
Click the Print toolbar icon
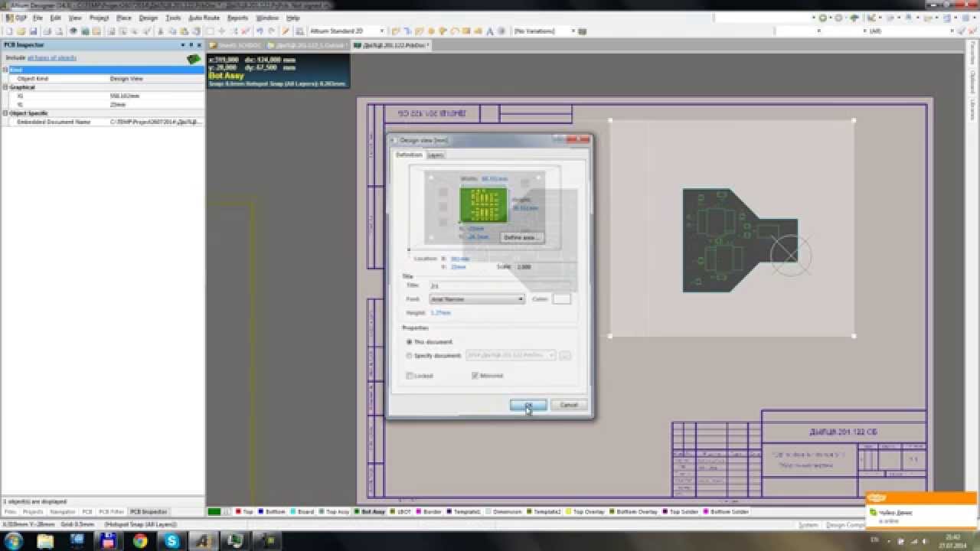46,31
